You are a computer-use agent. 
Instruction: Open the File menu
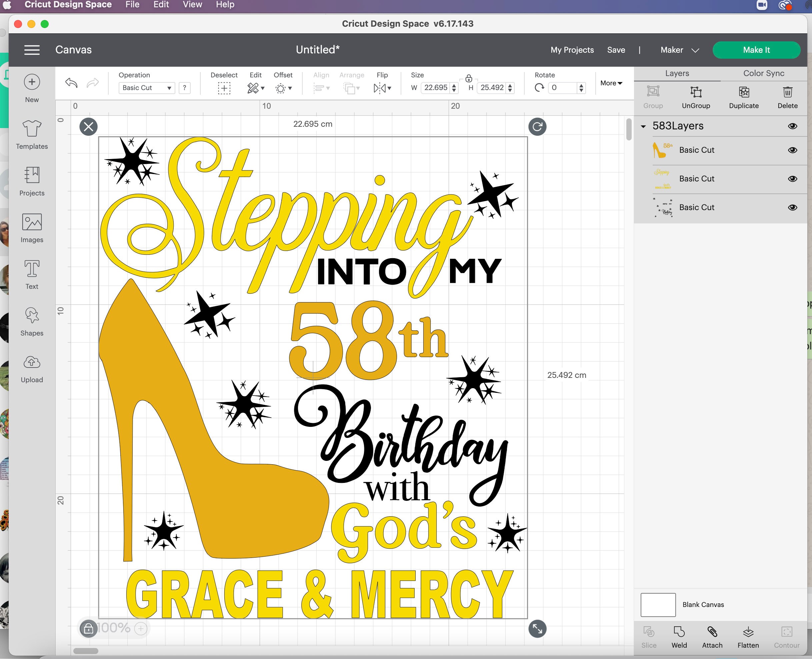click(132, 5)
